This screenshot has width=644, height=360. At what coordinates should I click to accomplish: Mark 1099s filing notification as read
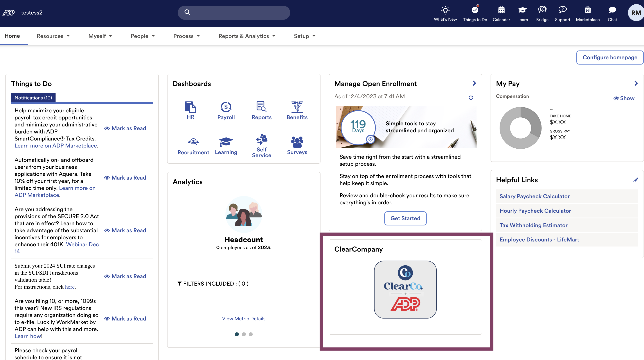pos(125,319)
